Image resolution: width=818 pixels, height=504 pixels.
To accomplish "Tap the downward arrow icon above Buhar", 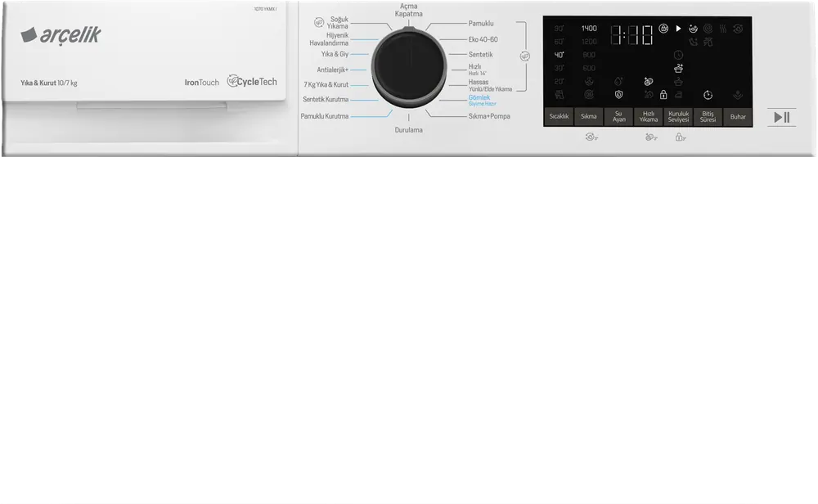I will click(x=738, y=95).
